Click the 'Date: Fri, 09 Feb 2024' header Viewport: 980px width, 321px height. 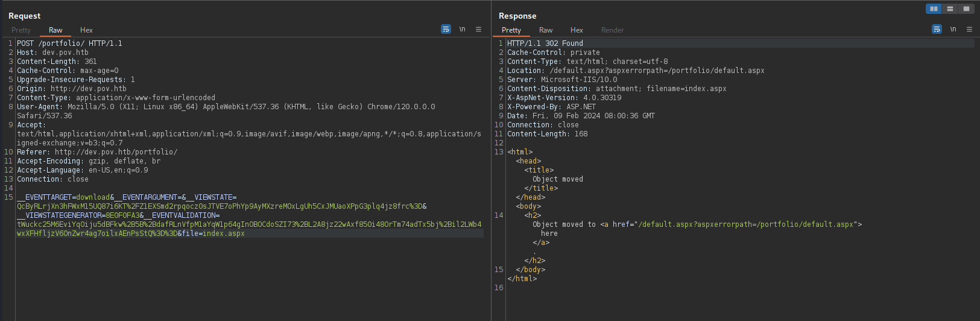581,116
